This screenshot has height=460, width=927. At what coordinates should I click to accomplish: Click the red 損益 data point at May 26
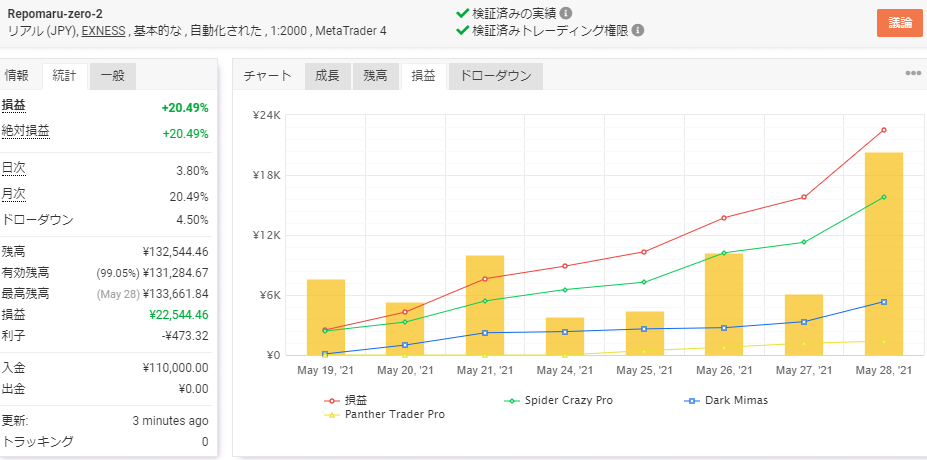[x=724, y=218]
